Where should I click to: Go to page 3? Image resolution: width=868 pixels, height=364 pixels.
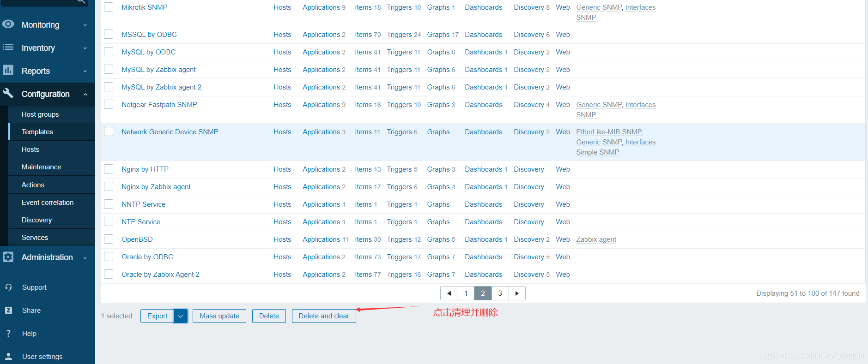tap(500, 293)
